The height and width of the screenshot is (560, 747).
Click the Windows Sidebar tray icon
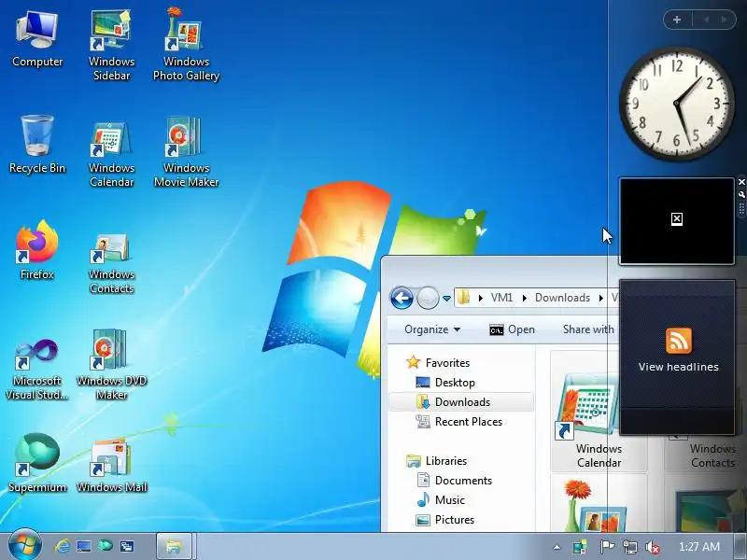tap(580, 547)
